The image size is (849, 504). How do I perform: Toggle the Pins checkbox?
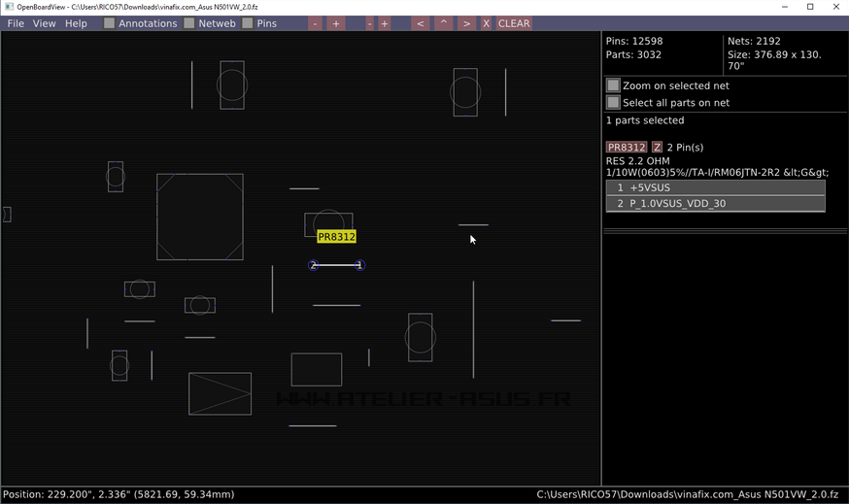click(248, 23)
